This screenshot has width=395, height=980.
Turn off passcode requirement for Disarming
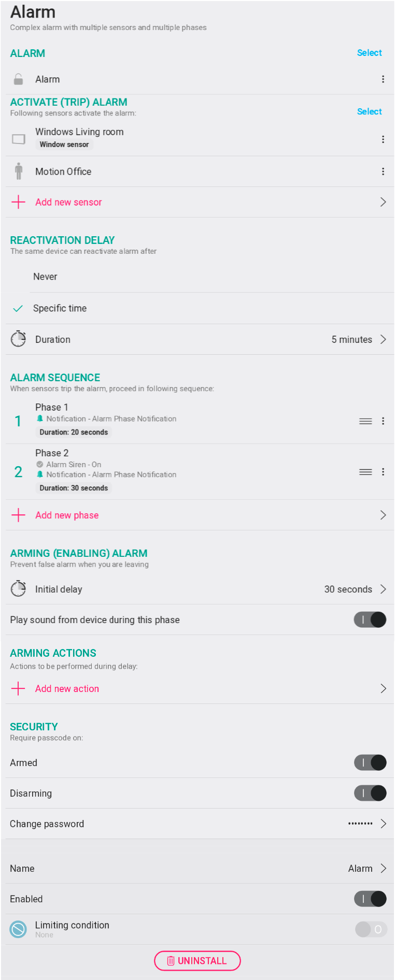370,793
